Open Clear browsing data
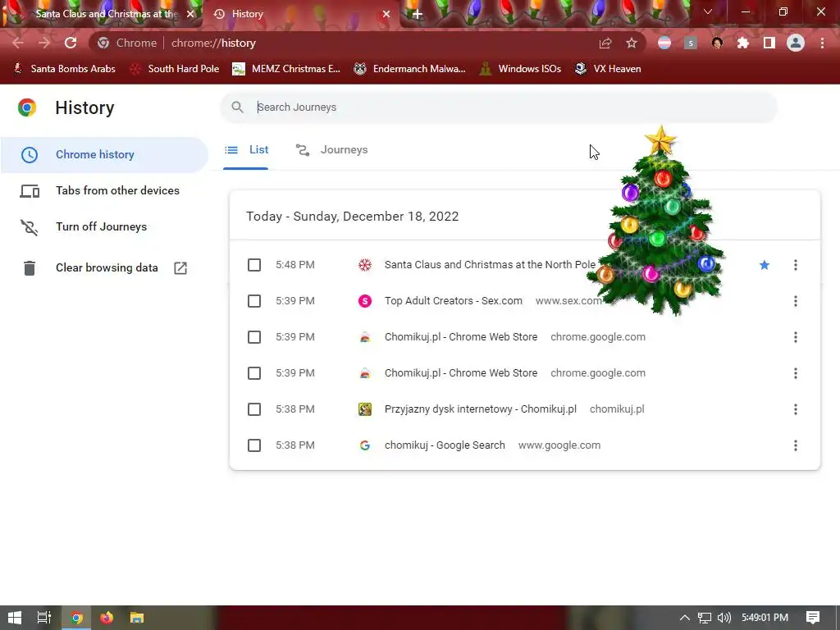 104,268
